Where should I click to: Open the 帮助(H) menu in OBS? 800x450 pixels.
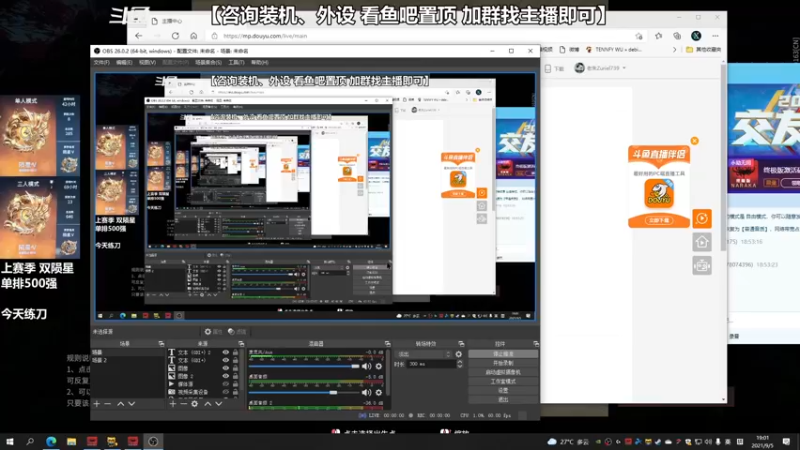click(x=259, y=62)
